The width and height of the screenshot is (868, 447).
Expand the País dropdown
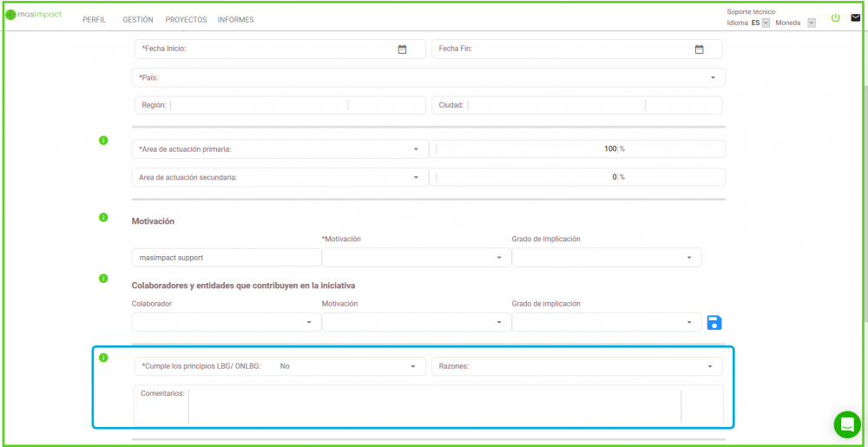[713, 78]
